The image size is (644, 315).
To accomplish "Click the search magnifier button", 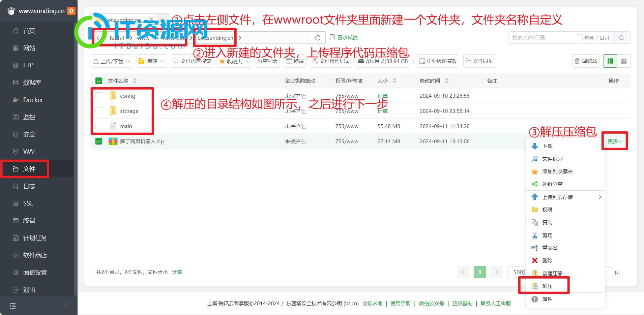I will [621, 38].
